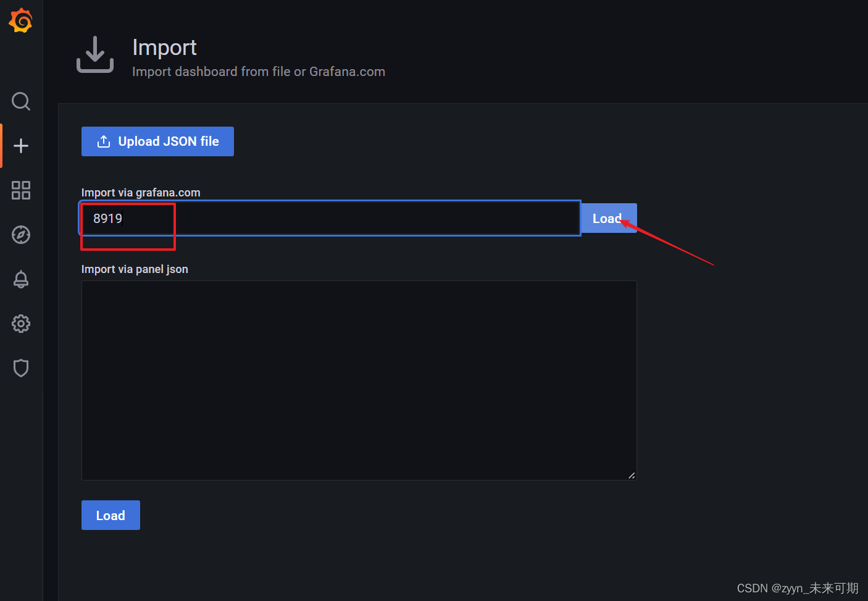
Task: Open the Alerting bell icon
Action: 21,279
